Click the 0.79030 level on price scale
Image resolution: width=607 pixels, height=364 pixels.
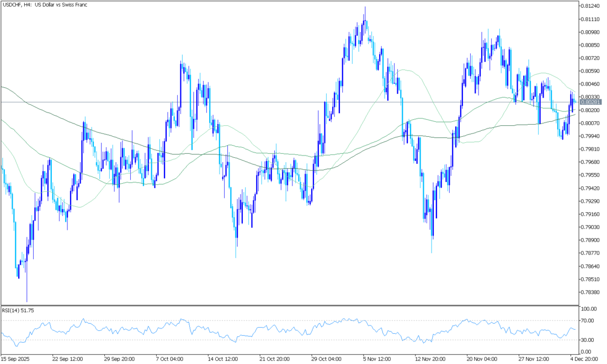pyautogui.click(x=590, y=227)
